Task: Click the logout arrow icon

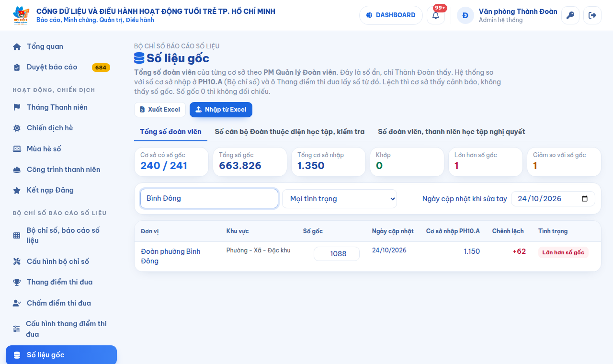Action: click(x=592, y=15)
